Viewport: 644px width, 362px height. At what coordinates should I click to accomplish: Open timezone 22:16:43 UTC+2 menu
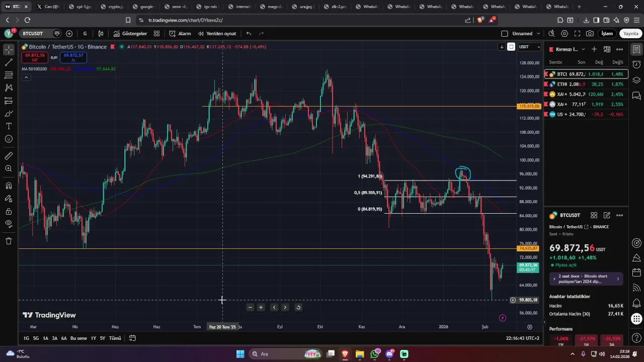tap(523, 338)
